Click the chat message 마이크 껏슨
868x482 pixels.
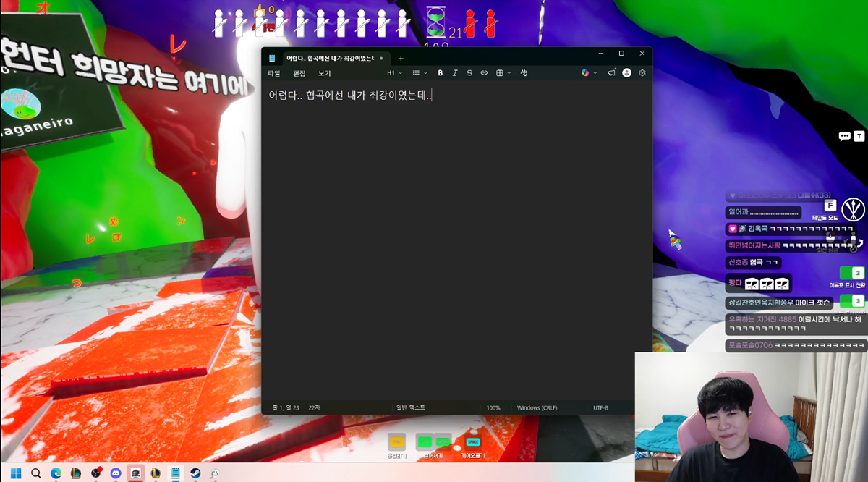click(778, 302)
